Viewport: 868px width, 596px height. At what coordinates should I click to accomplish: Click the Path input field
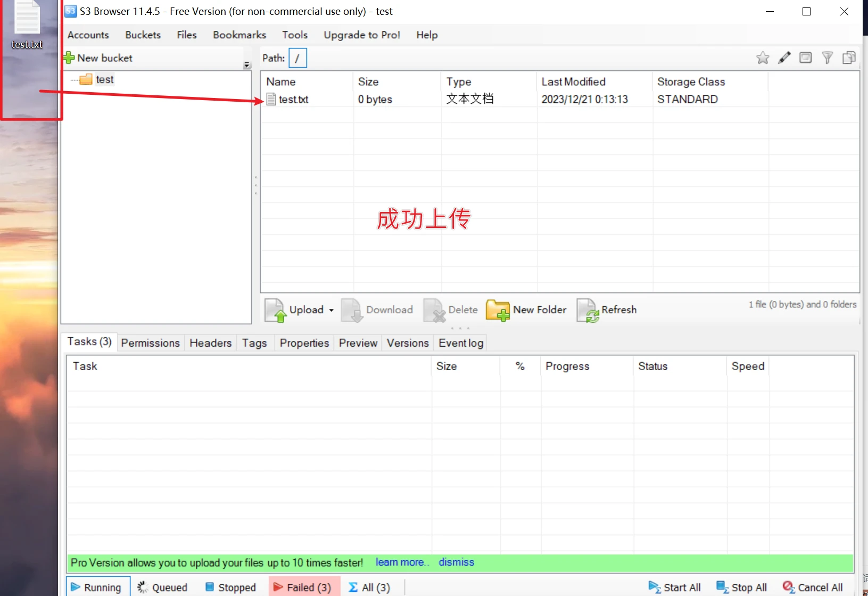pyautogui.click(x=297, y=58)
